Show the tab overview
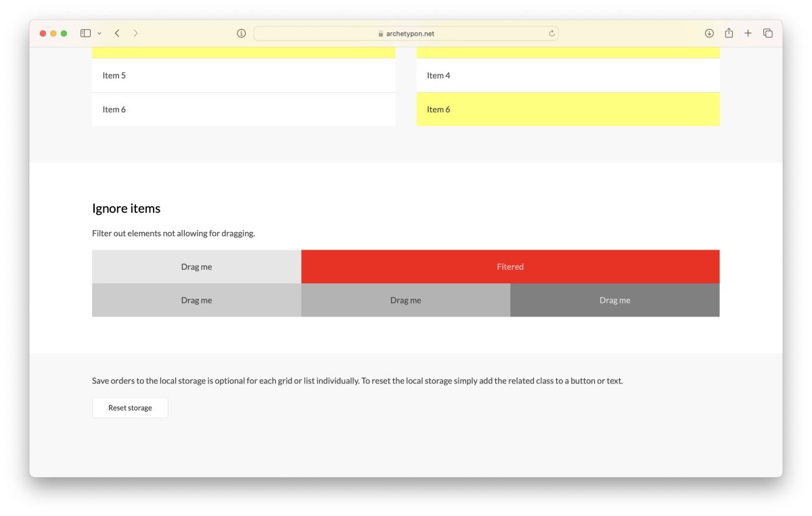This screenshot has height=516, width=812. click(767, 32)
